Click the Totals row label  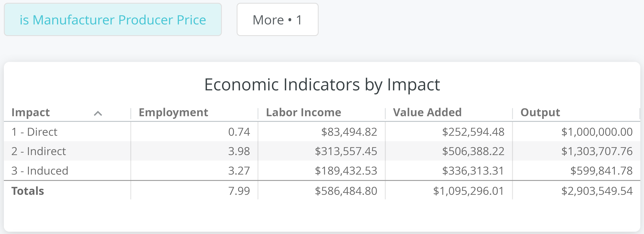click(28, 191)
